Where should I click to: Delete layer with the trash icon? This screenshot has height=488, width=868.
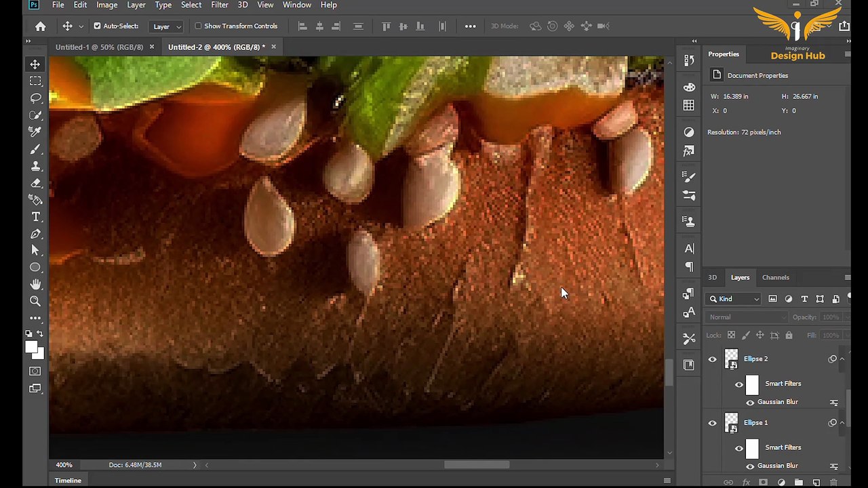[833, 483]
